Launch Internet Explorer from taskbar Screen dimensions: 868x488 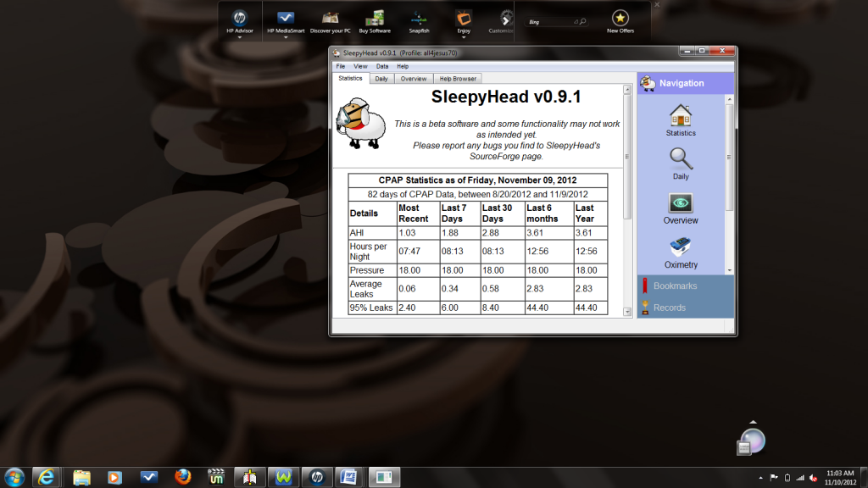tap(46, 477)
